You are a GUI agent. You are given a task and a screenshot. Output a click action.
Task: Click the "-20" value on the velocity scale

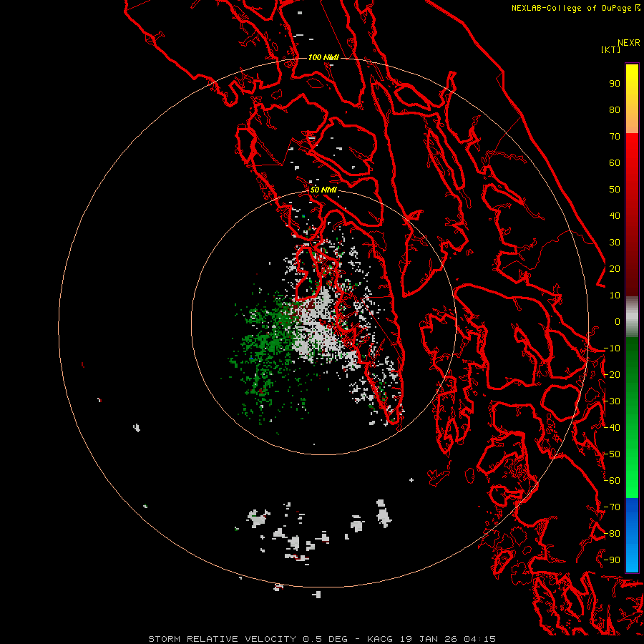[x=612, y=374]
